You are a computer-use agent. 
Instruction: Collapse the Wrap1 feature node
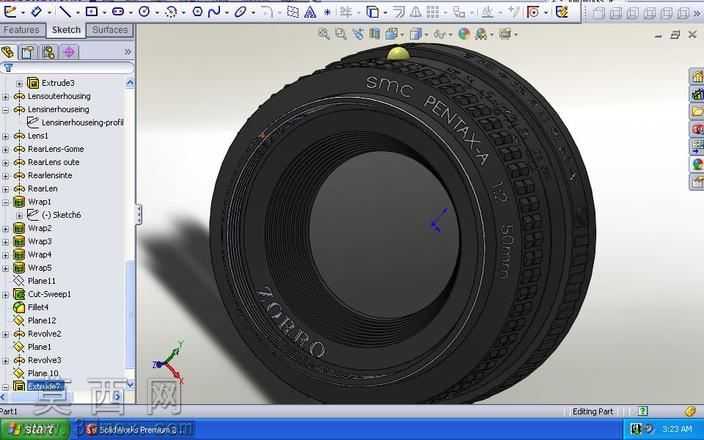coord(5,202)
